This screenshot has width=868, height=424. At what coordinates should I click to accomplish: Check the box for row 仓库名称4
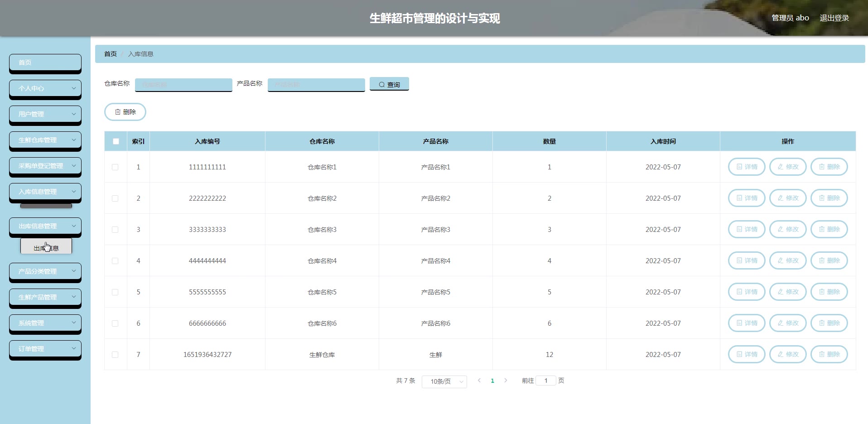[115, 261]
